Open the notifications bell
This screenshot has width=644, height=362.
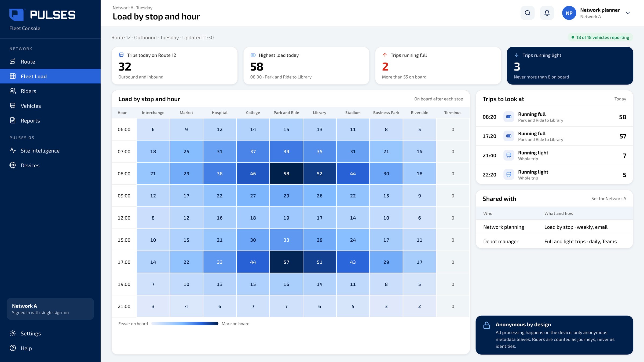[x=547, y=13]
